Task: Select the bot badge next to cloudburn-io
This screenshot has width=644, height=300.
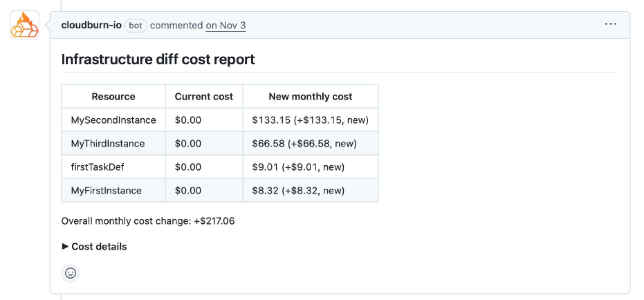Action: (x=135, y=25)
